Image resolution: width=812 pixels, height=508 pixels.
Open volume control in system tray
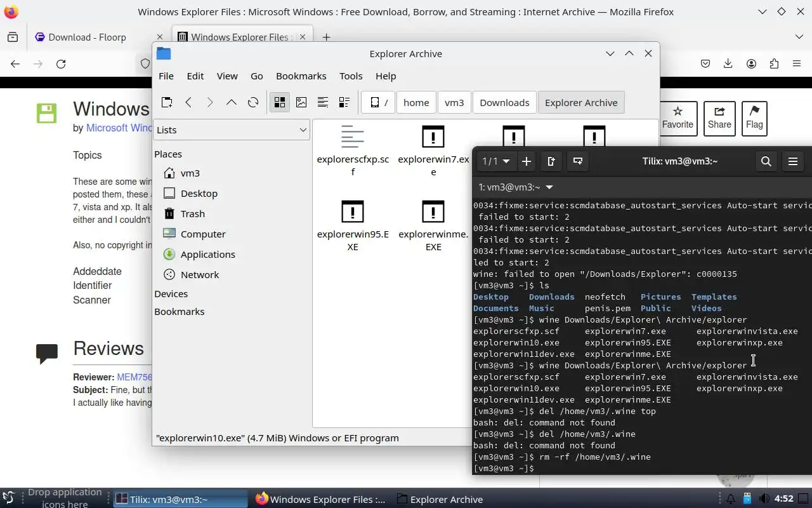point(764,499)
